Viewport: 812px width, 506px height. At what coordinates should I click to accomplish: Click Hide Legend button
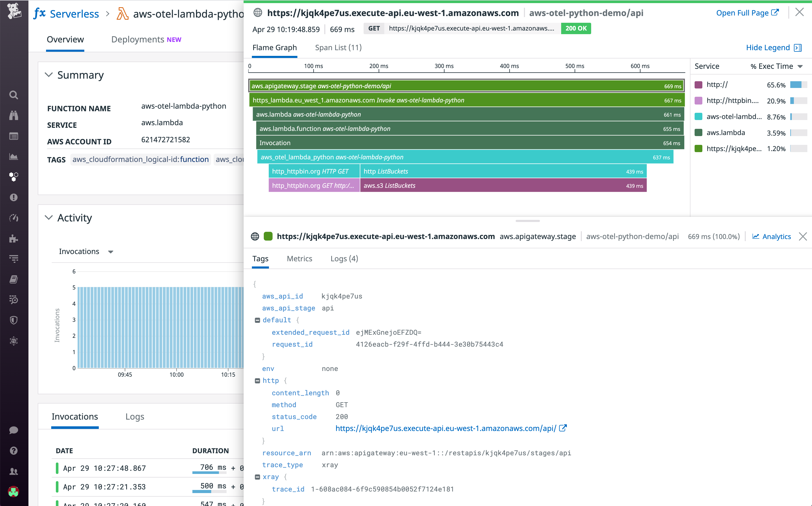point(774,48)
